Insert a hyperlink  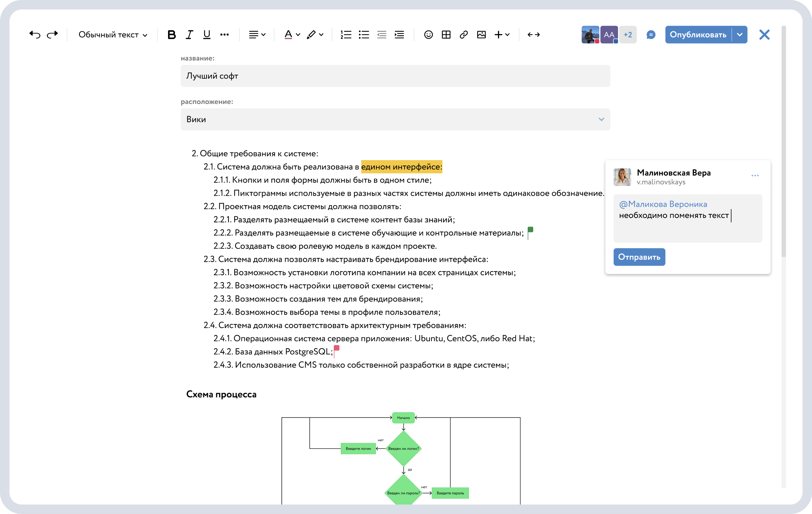(463, 34)
